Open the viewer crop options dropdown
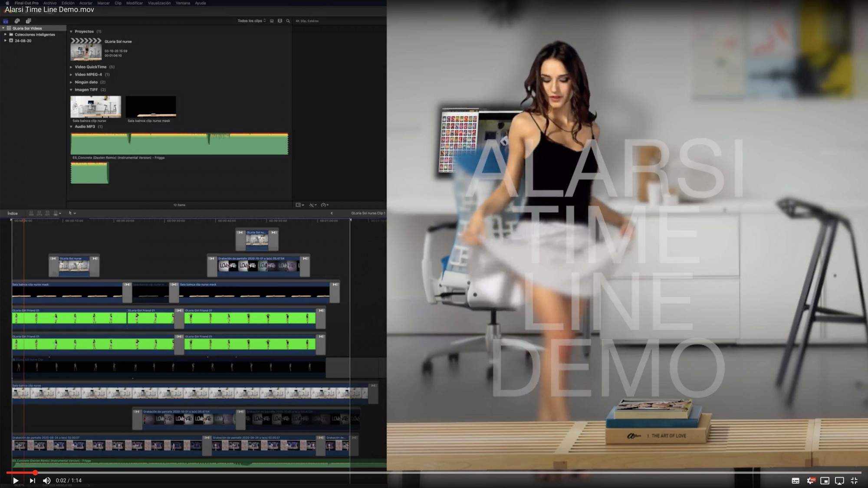Image resolution: width=868 pixels, height=488 pixels. pyautogui.click(x=300, y=205)
